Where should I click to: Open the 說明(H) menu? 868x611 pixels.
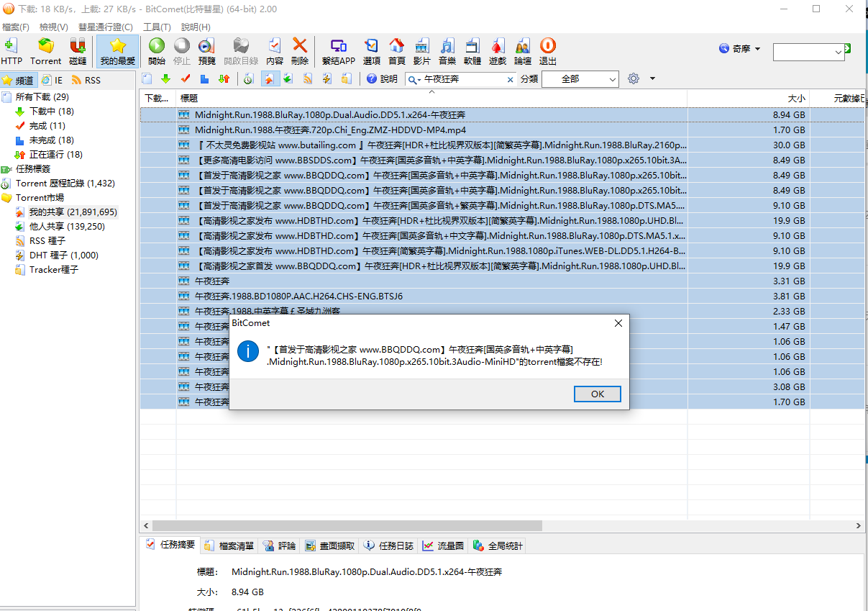click(196, 27)
